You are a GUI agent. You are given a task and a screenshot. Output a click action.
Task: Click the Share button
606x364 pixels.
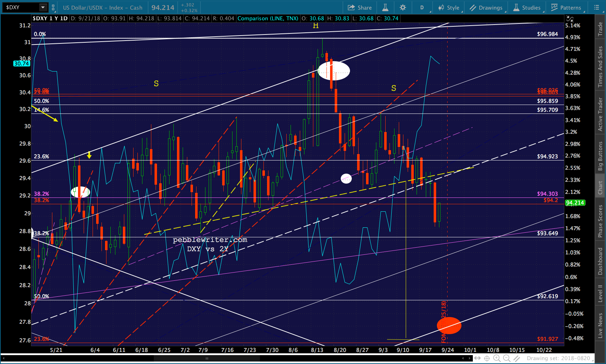(x=360, y=7)
